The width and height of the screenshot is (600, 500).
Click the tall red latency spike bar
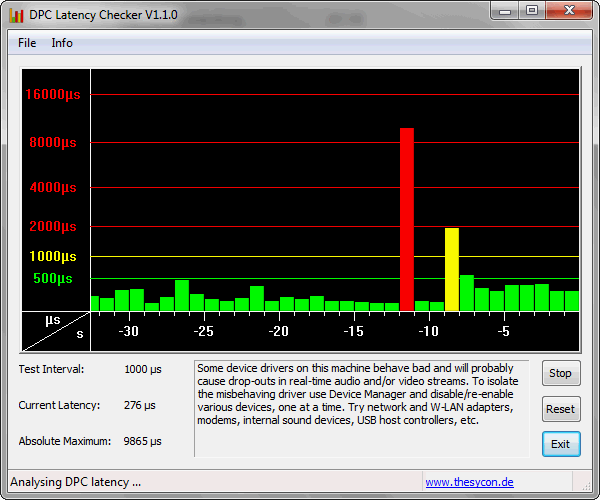pyautogui.click(x=407, y=220)
